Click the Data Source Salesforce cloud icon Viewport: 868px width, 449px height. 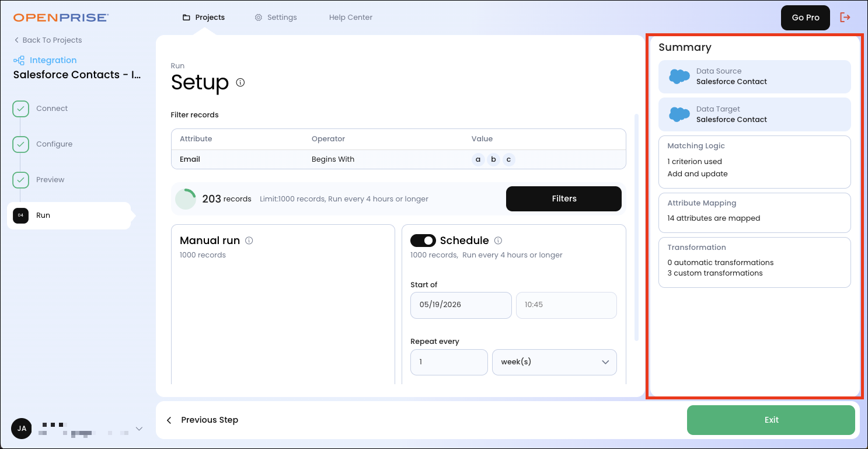tap(679, 76)
